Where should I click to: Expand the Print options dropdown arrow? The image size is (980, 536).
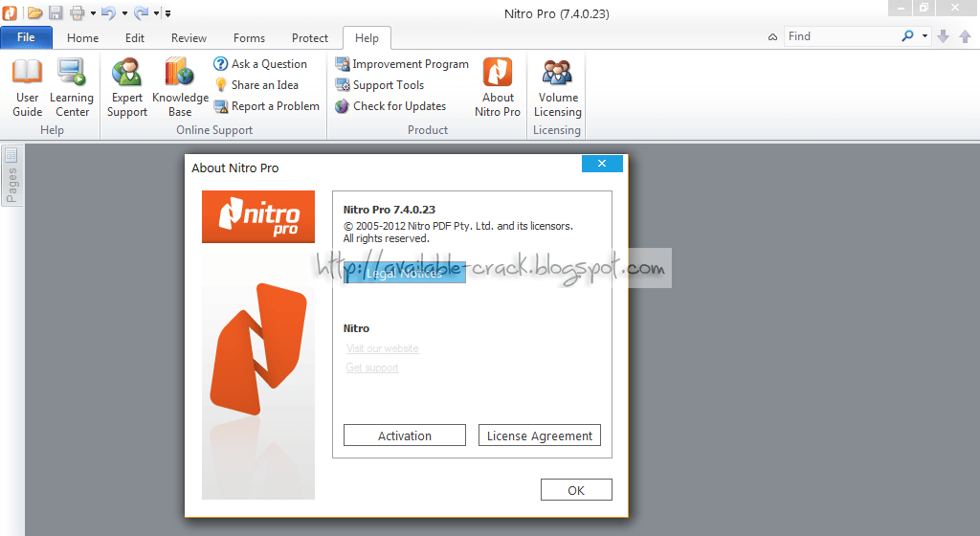pyautogui.click(x=93, y=13)
